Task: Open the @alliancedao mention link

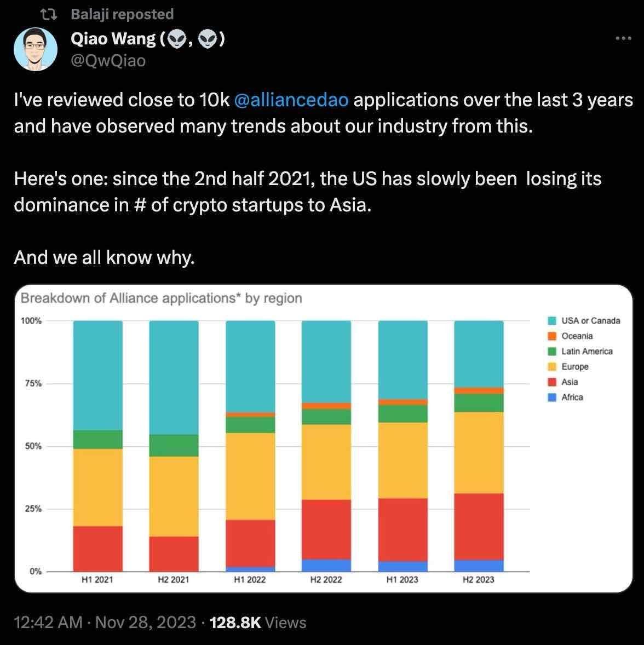Action: click(291, 100)
